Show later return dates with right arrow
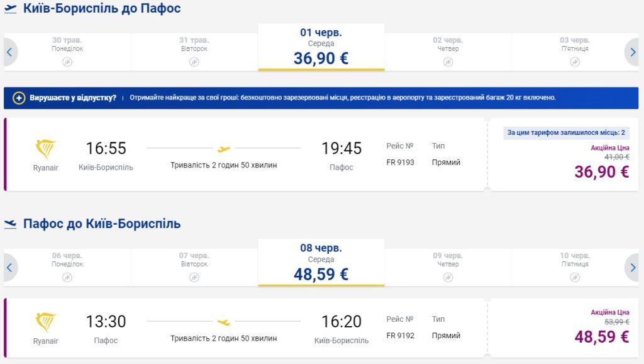 (633, 268)
